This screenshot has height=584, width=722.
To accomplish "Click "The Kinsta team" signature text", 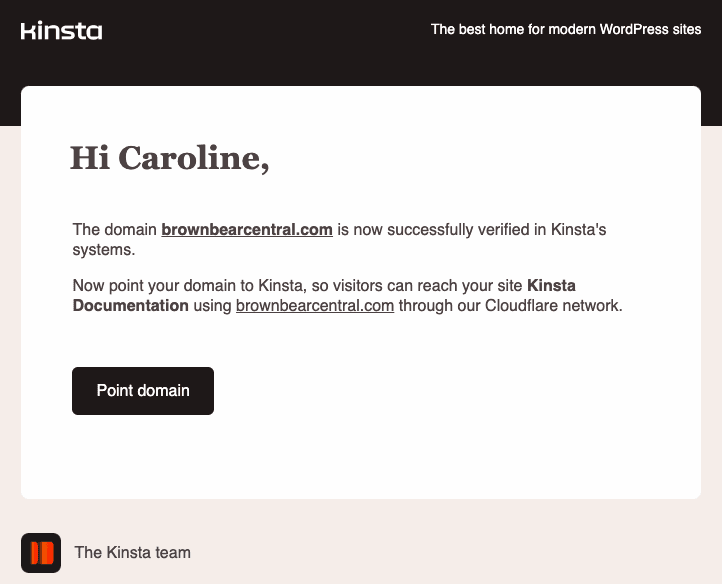I will [x=132, y=552].
